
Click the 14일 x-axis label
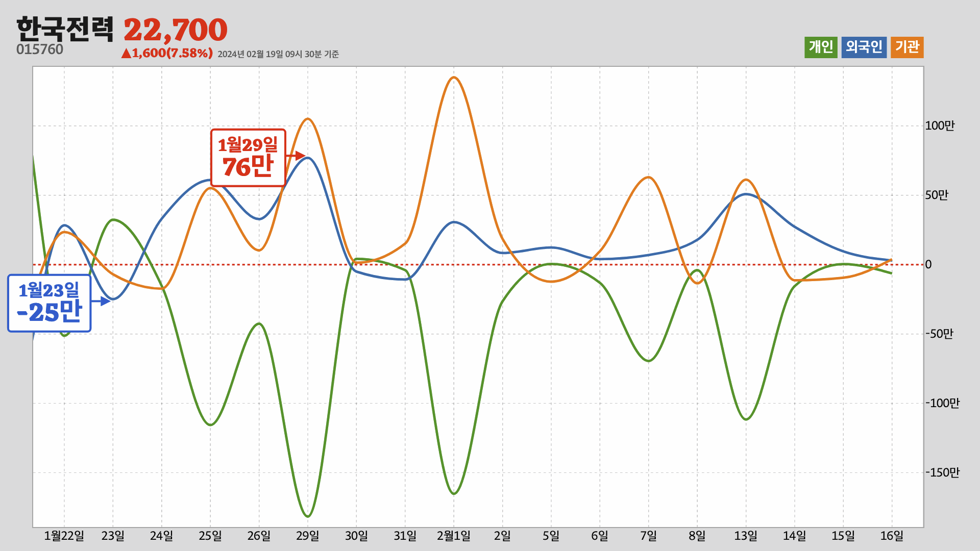point(795,536)
